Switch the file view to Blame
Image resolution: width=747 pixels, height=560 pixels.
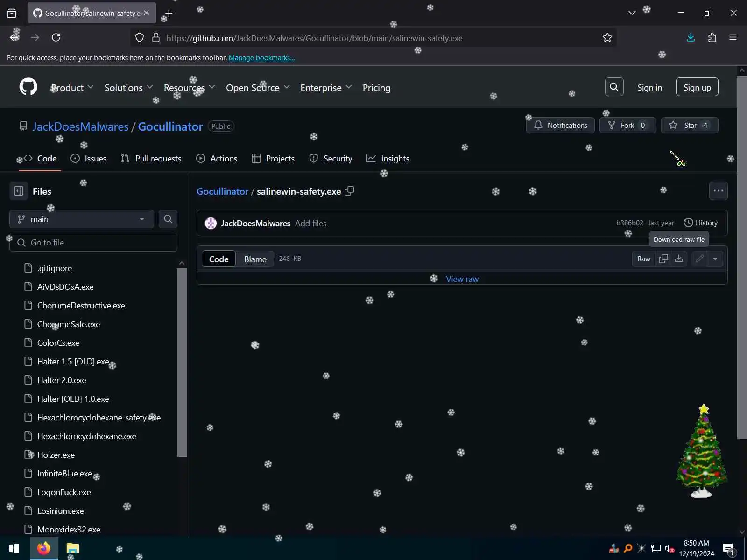tap(255, 259)
